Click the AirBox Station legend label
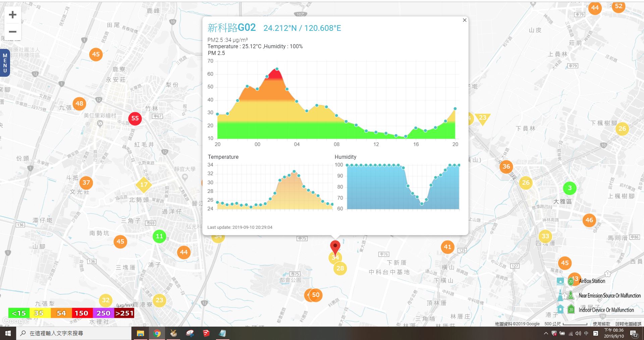 click(592, 281)
